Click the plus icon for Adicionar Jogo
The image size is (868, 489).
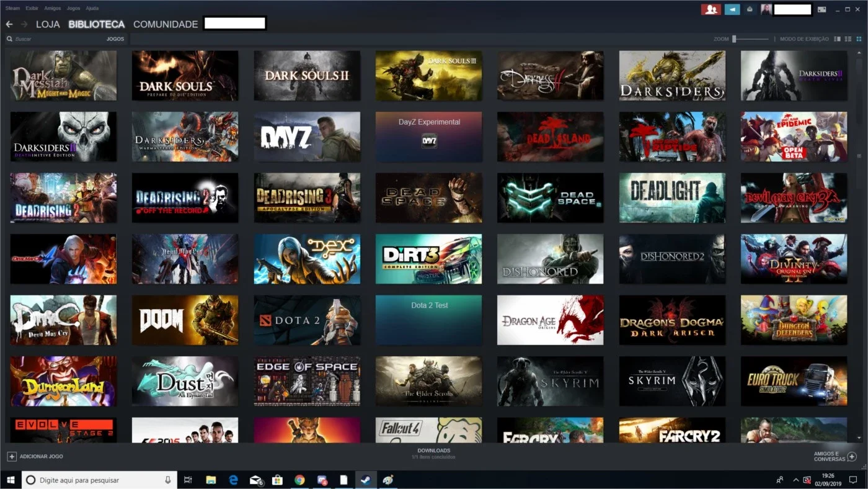(11, 456)
